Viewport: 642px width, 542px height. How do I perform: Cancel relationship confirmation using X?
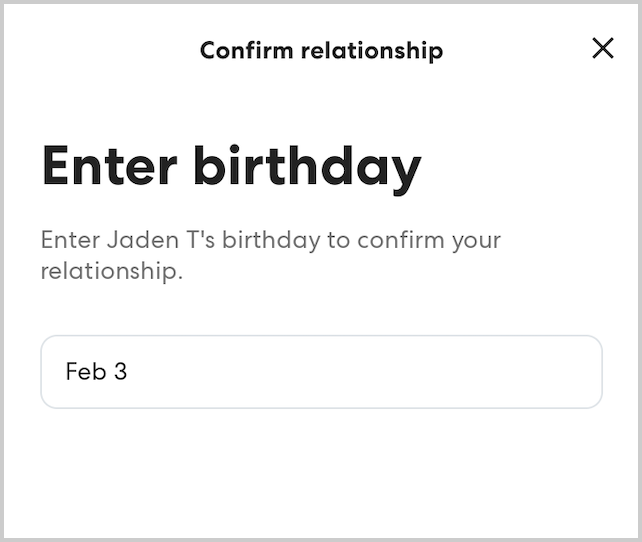pos(603,48)
